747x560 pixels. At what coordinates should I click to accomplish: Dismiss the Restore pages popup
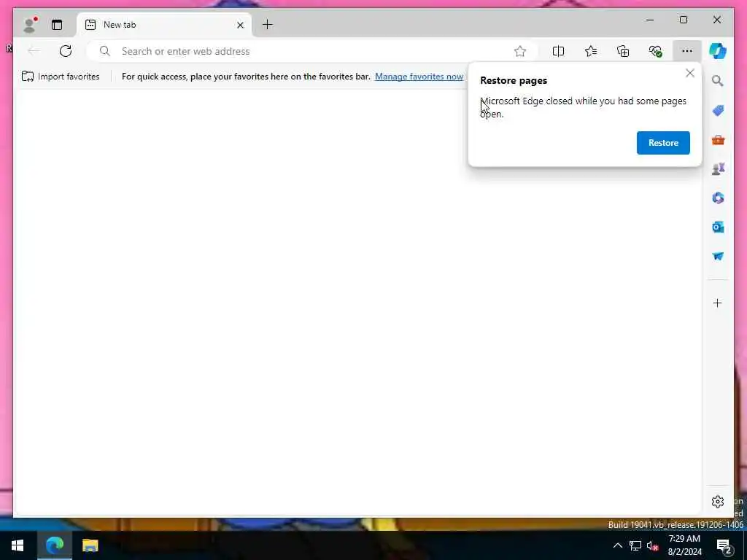[x=690, y=74]
